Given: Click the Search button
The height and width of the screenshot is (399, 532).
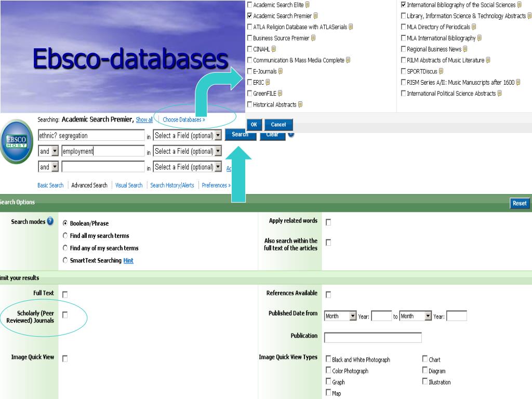Looking at the screenshot, I should click(240, 135).
